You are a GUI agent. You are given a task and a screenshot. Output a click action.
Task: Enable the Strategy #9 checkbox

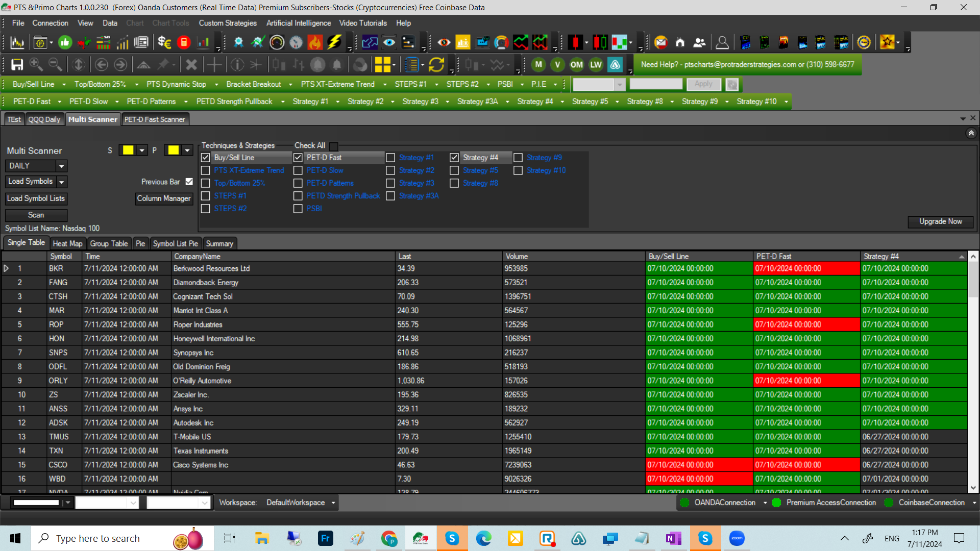(x=518, y=158)
